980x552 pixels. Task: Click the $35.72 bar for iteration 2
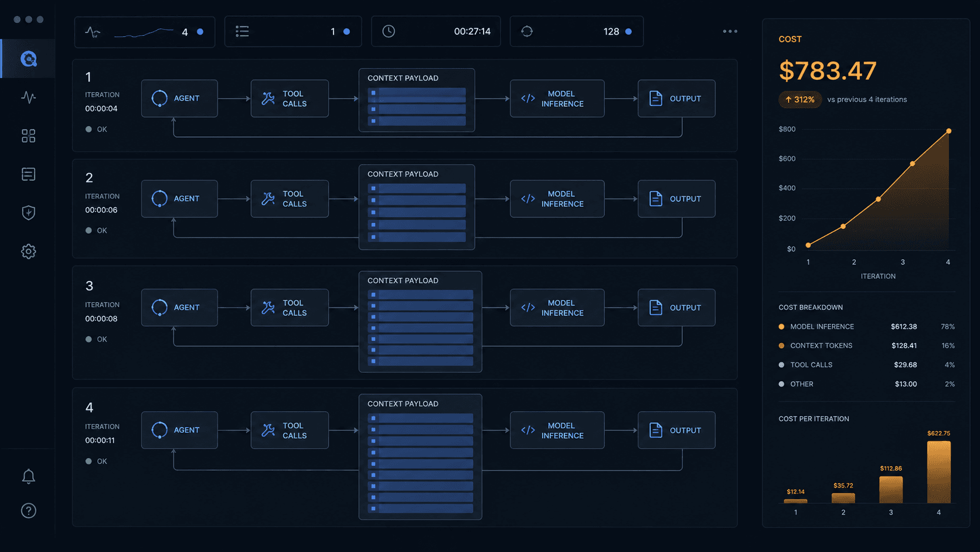(x=843, y=498)
